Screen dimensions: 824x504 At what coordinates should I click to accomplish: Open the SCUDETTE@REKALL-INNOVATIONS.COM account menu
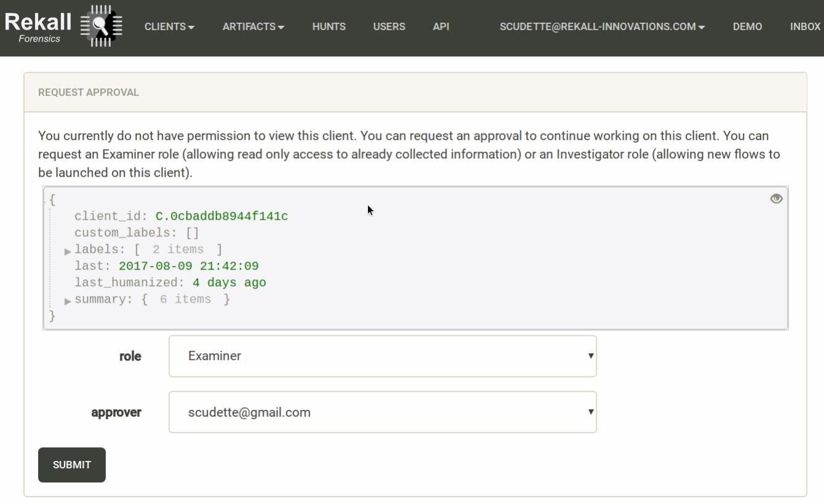pyautogui.click(x=602, y=26)
